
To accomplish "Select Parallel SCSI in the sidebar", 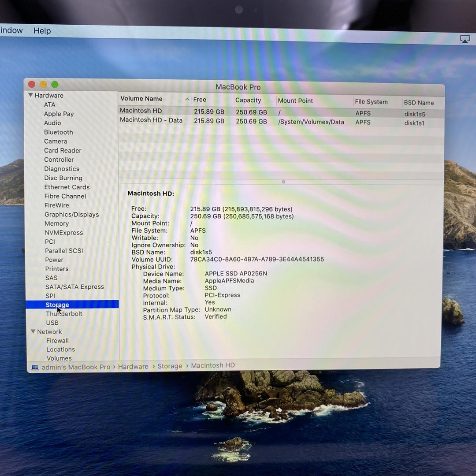I will tap(64, 251).
